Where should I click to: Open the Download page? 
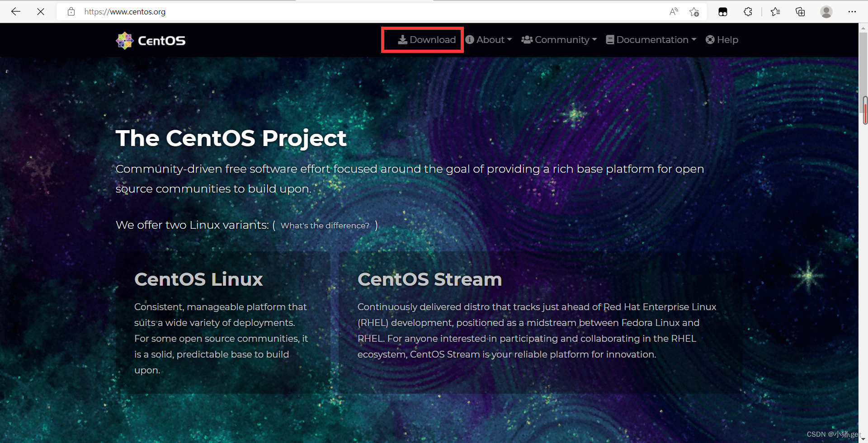pos(427,40)
